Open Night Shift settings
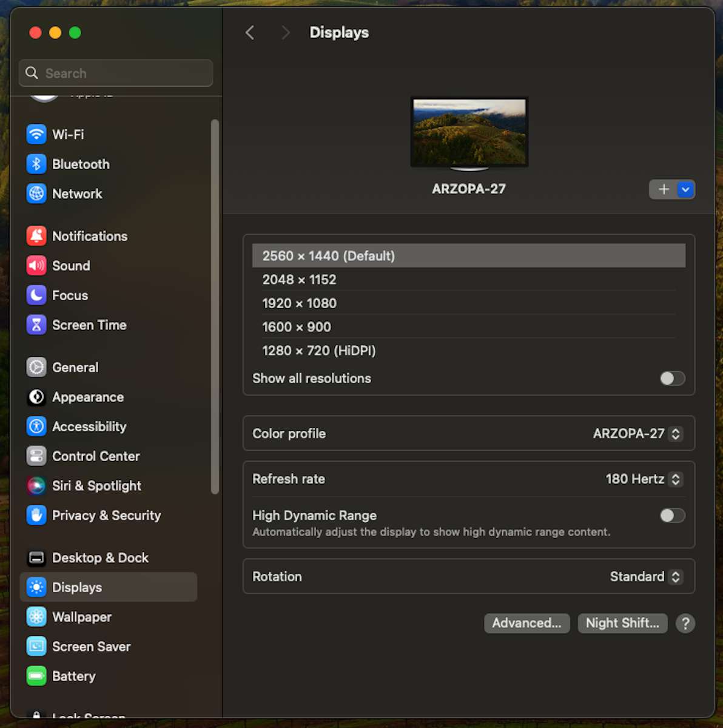Viewport: 723px width, 728px height. pos(622,623)
